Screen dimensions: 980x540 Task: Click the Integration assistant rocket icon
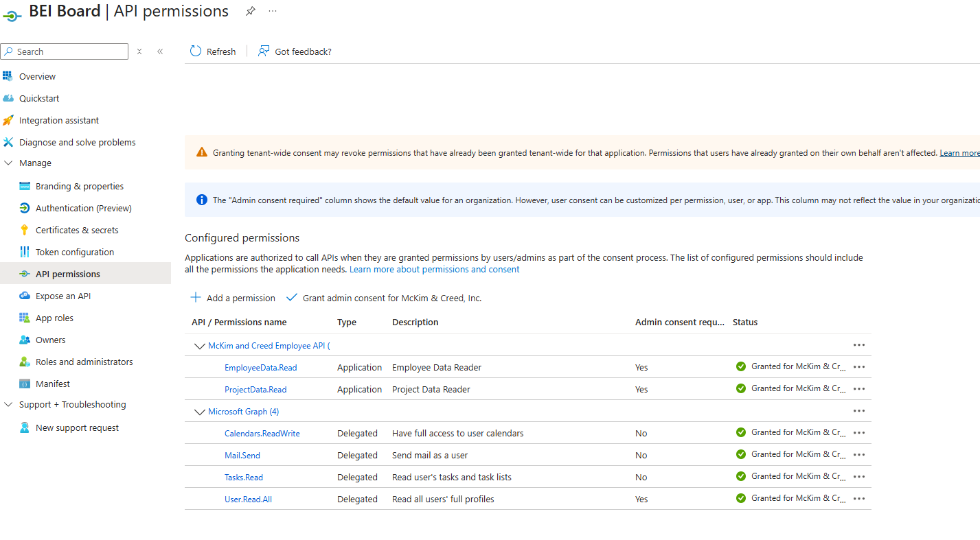8,120
